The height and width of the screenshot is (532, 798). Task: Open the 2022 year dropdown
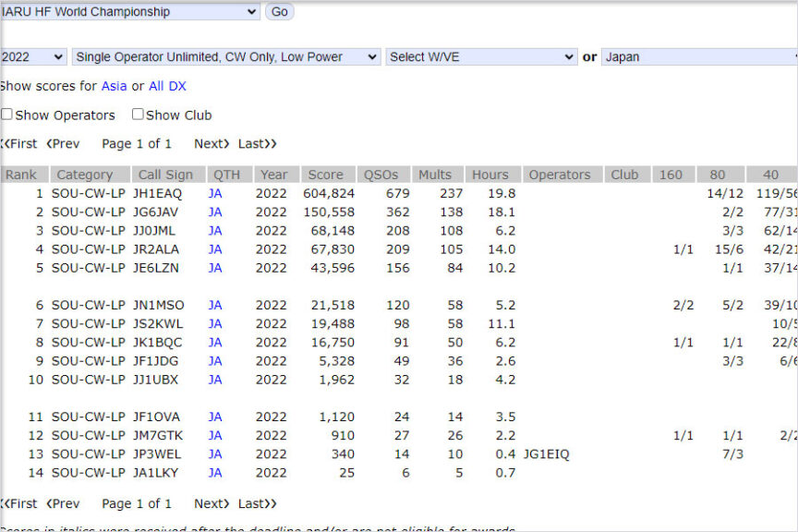(x=32, y=56)
